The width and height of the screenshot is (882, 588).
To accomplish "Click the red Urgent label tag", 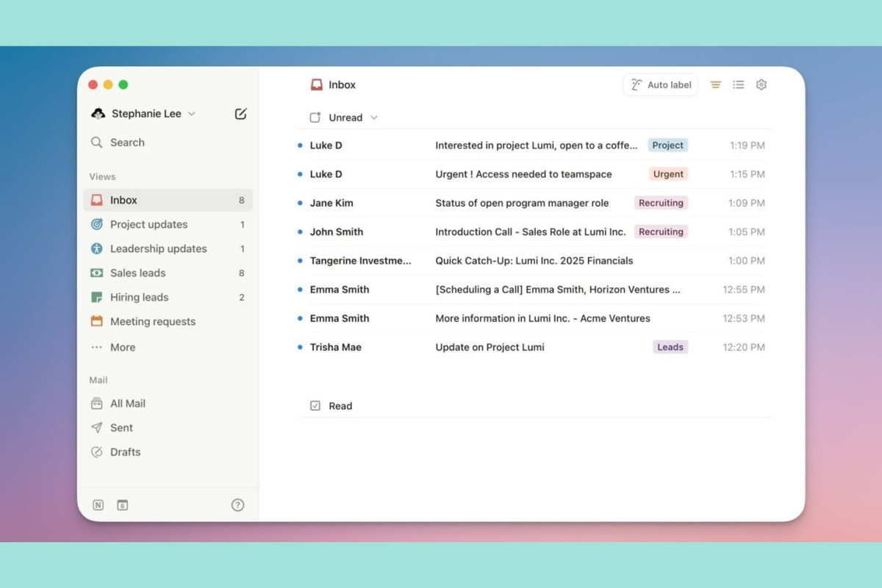I will 668,174.
